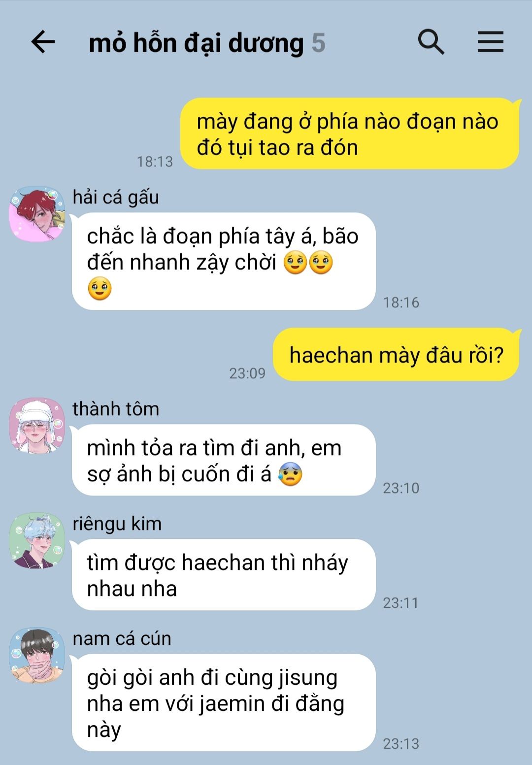Tap sender name riêngu kim
This screenshot has height=765, width=532.
(117, 524)
